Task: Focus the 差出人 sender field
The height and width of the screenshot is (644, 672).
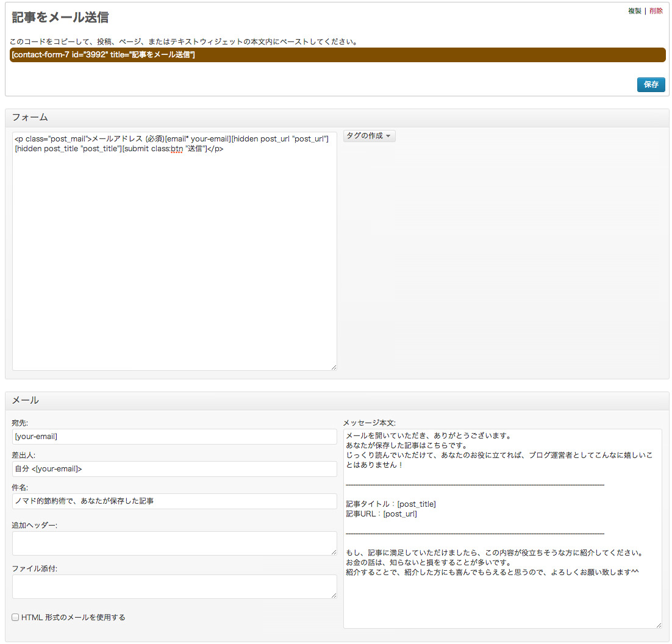Action: click(x=174, y=469)
